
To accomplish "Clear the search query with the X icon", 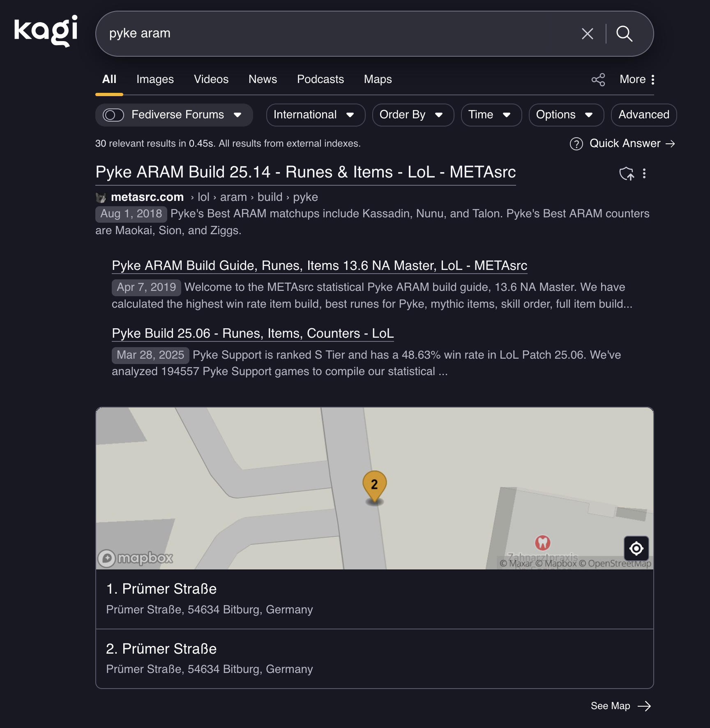I will [x=588, y=34].
